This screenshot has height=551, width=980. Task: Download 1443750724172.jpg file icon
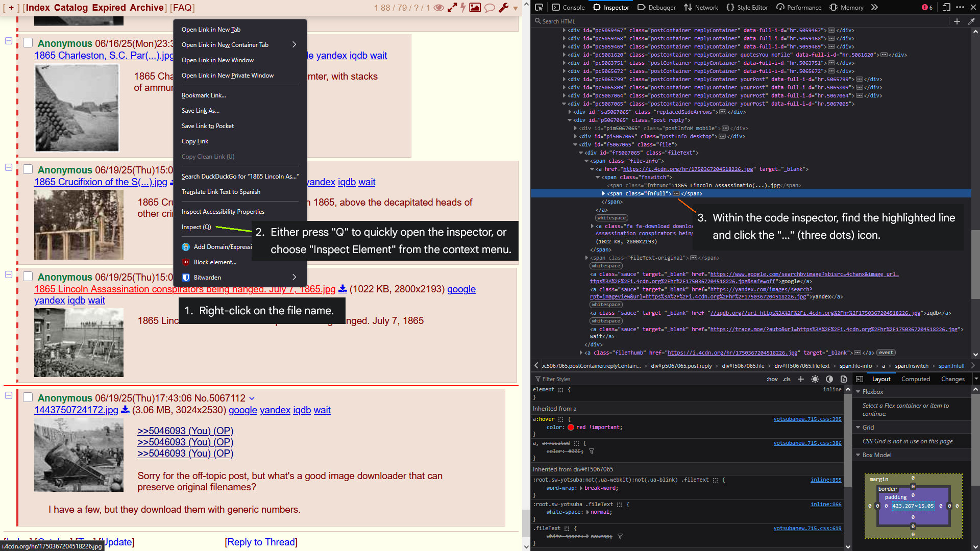[125, 410]
